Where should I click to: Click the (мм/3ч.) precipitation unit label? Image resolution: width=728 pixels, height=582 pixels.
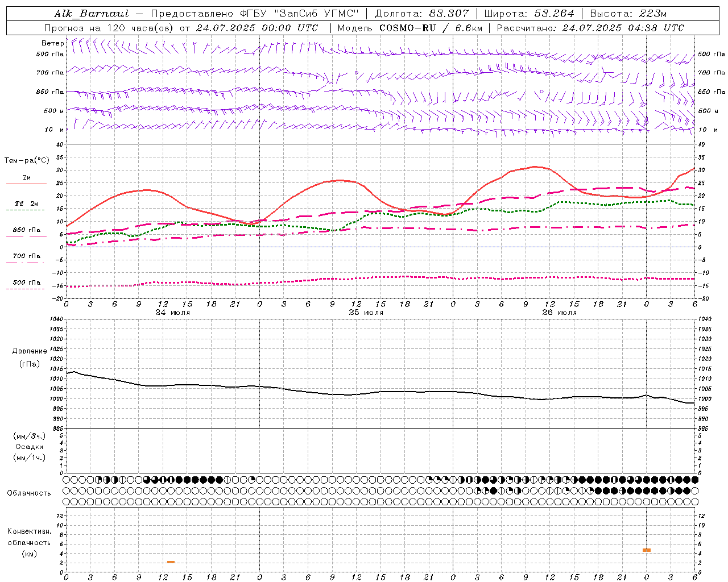coord(30,436)
